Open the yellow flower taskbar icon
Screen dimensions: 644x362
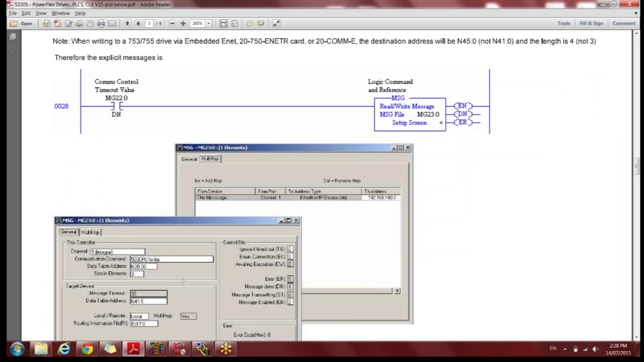[226, 349]
